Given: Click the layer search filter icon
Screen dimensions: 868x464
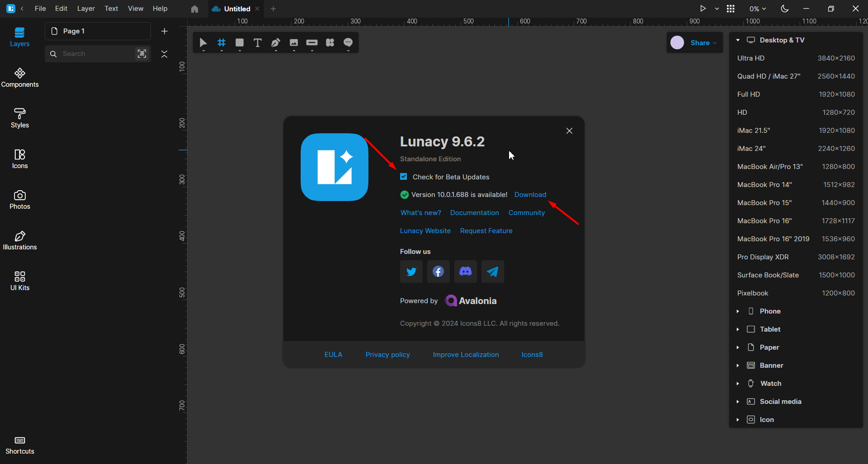Looking at the screenshot, I should [142, 54].
